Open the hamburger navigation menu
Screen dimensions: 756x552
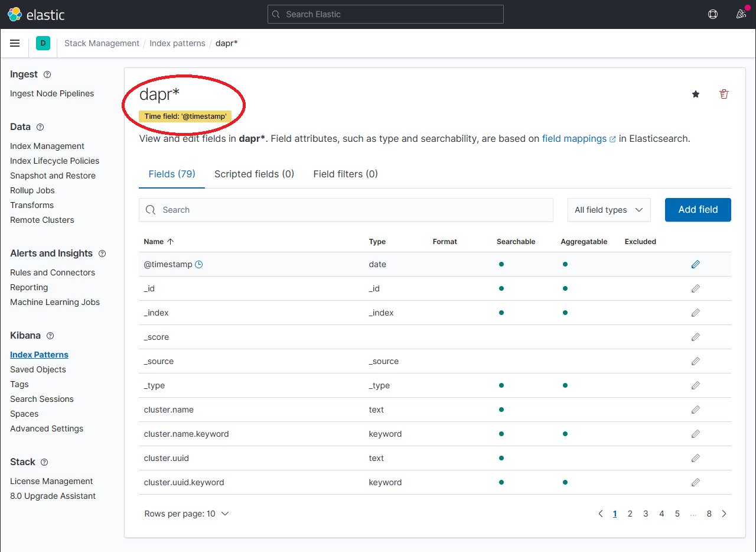tap(15, 43)
